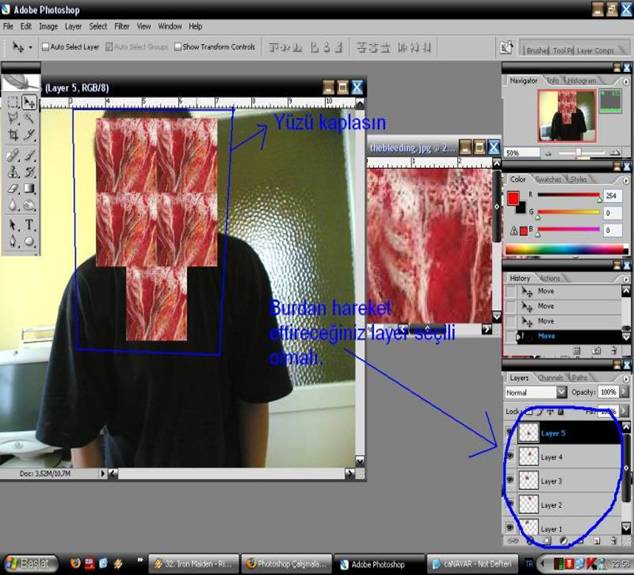634x575 pixels.
Task: Select the Shape tool in toolbox
Action: 30,241
